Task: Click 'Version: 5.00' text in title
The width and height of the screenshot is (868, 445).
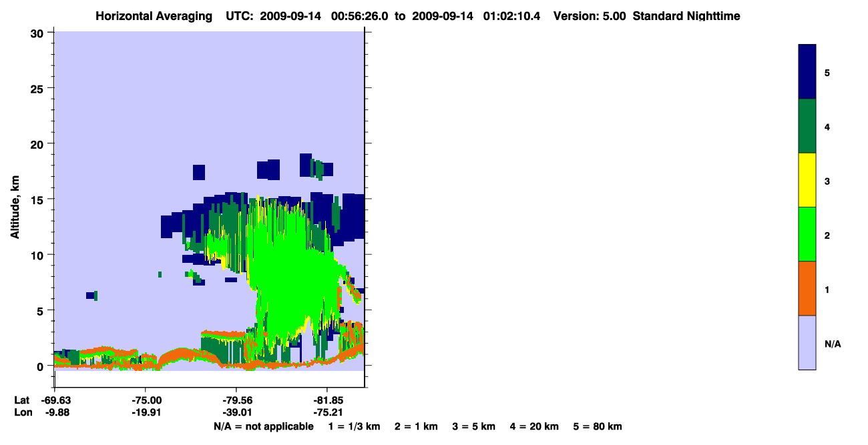Action: pyautogui.click(x=590, y=16)
